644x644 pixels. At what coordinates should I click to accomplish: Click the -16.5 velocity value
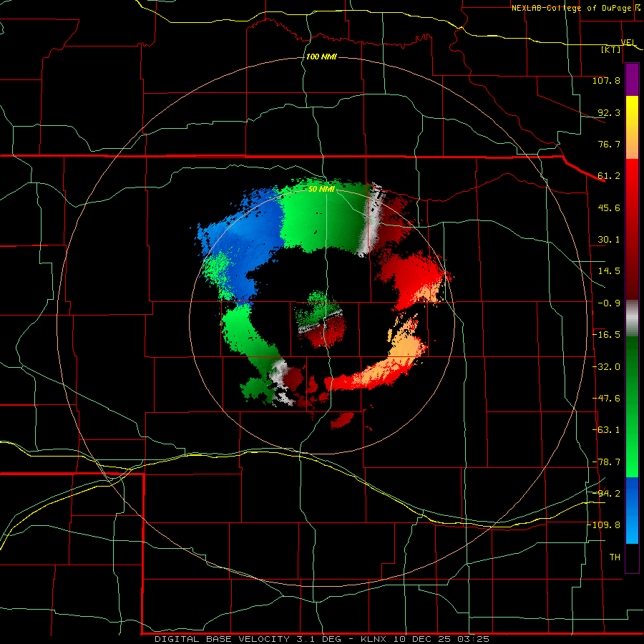606,335
